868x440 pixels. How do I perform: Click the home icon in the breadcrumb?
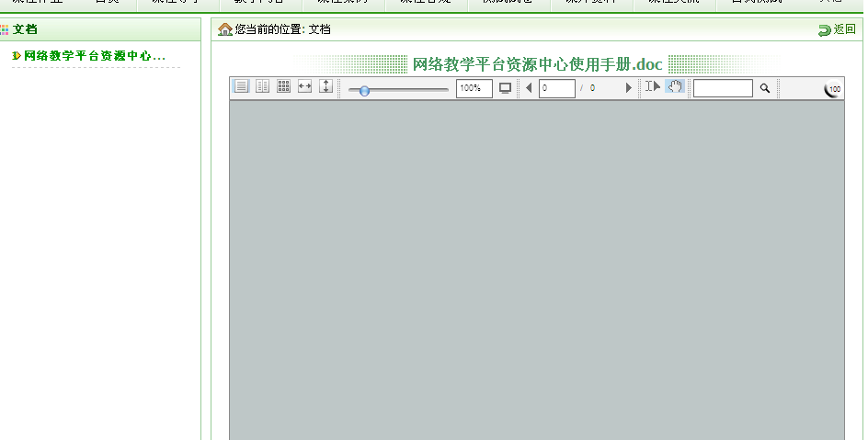pos(225,29)
